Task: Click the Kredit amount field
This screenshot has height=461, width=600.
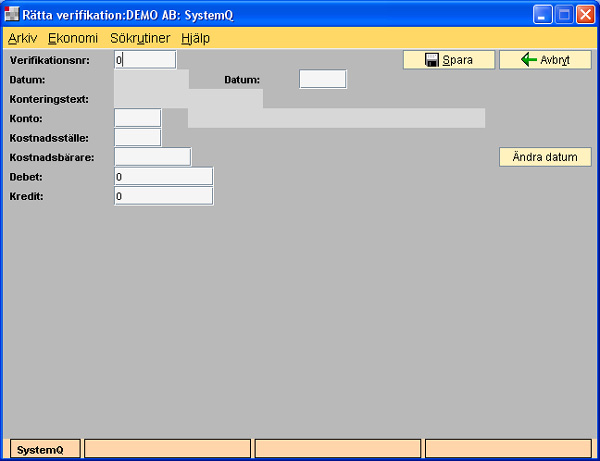Action: 164,196
